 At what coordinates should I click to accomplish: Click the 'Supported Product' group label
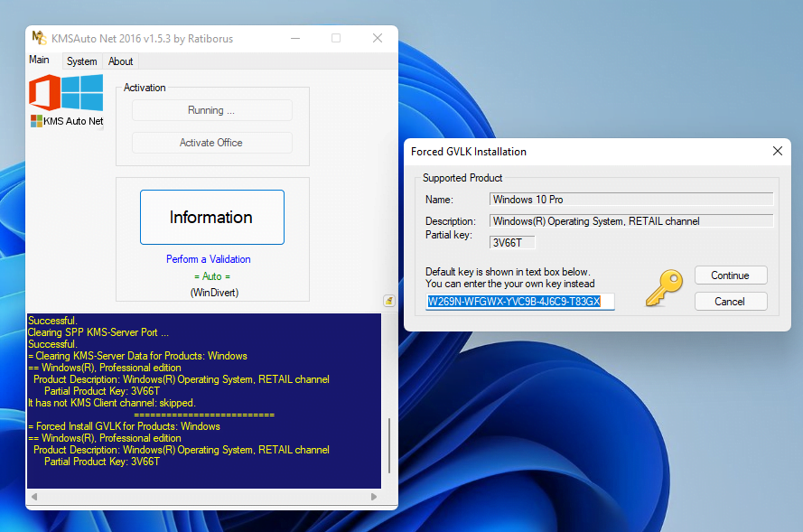click(x=462, y=178)
